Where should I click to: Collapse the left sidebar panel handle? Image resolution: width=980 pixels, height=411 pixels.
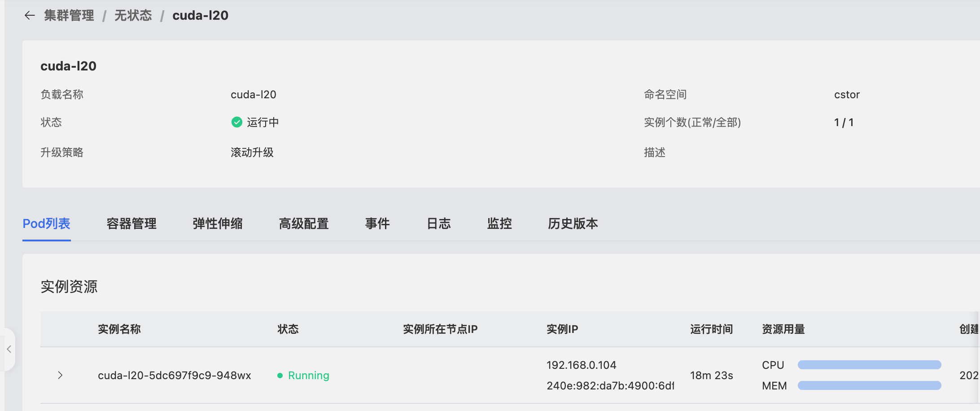click(9, 349)
